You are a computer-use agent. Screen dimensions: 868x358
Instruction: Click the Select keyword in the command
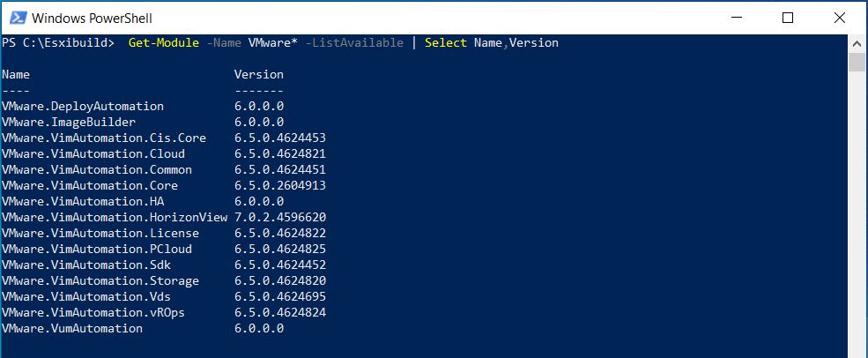[446, 42]
